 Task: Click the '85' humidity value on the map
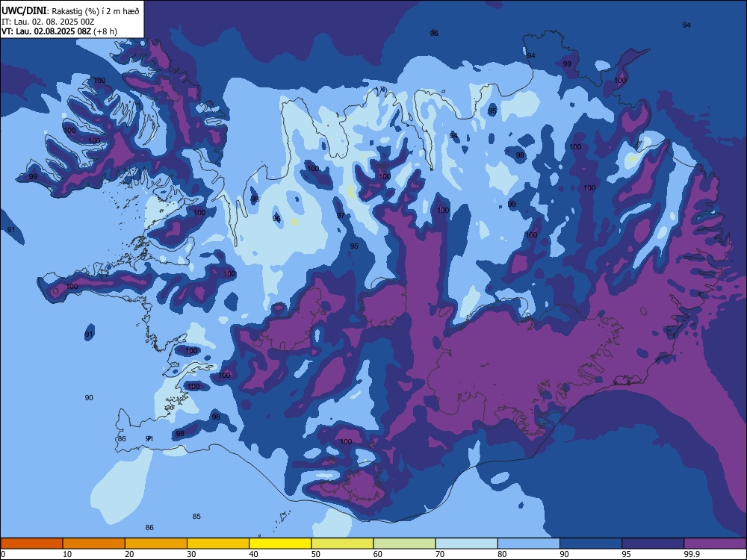tap(196, 516)
